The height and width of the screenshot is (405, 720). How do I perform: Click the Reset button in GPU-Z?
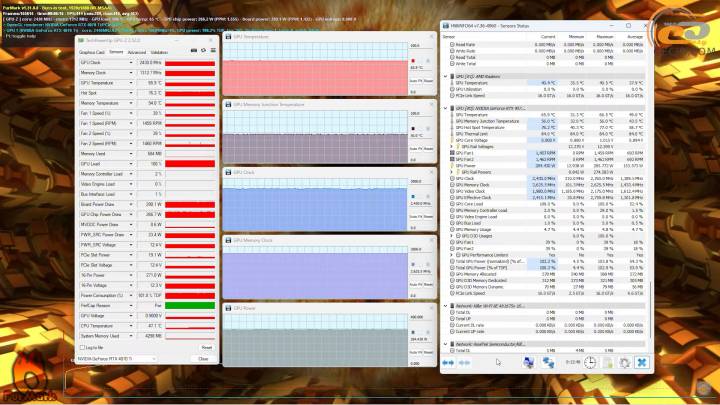click(207, 348)
